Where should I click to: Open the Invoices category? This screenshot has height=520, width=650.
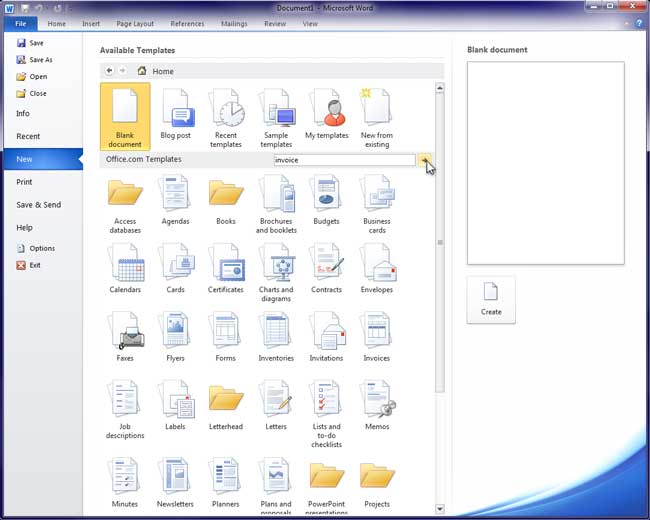pyautogui.click(x=377, y=337)
